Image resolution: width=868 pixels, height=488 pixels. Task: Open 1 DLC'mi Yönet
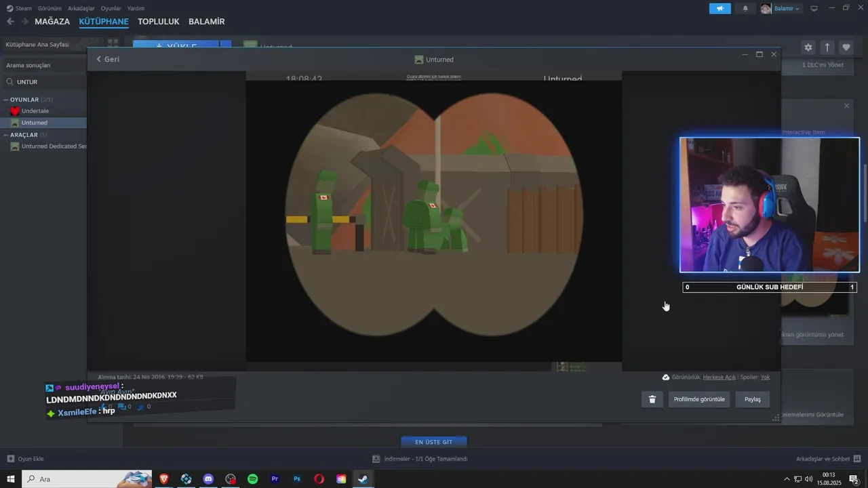823,65
